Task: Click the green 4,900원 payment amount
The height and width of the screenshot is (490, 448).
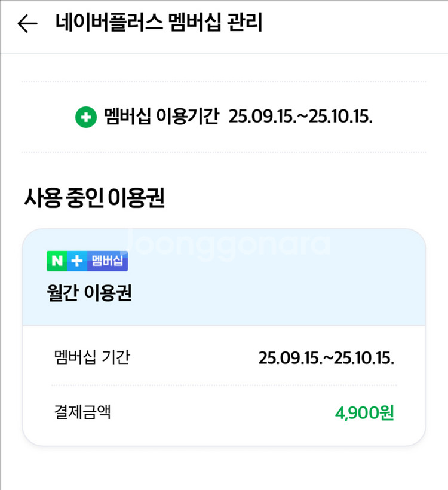Action: click(364, 412)
